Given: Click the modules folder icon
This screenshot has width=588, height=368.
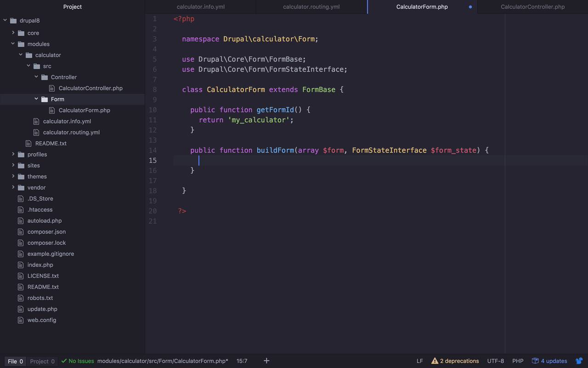Looking at the screenshot, I should [21, 44].
